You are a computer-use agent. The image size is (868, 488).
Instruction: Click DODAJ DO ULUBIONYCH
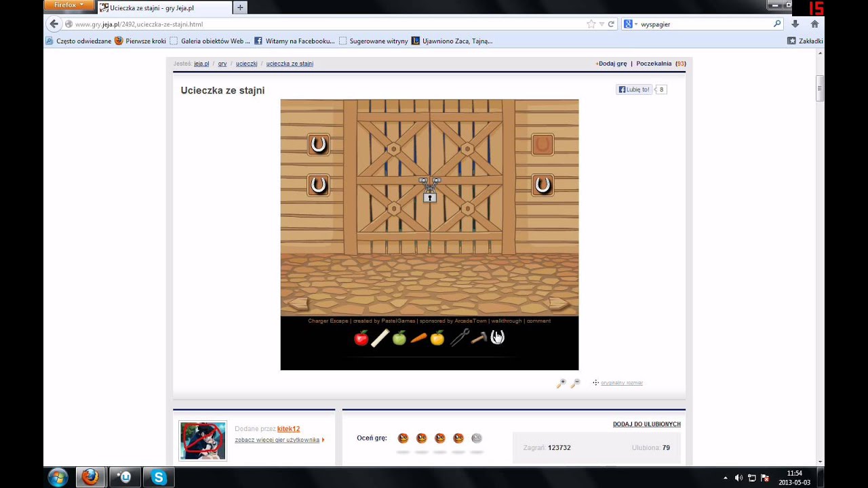(x=646, y=424)
